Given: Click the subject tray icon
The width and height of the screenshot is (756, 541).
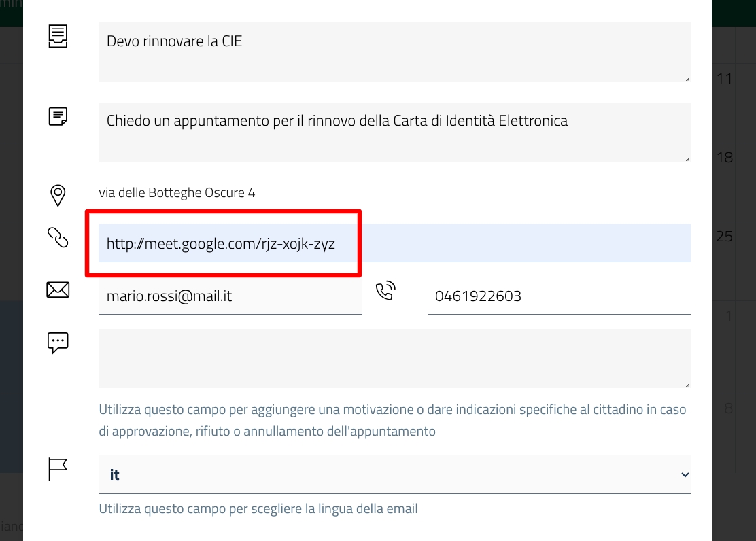Looking at the screenshot, I should (58, 36).
